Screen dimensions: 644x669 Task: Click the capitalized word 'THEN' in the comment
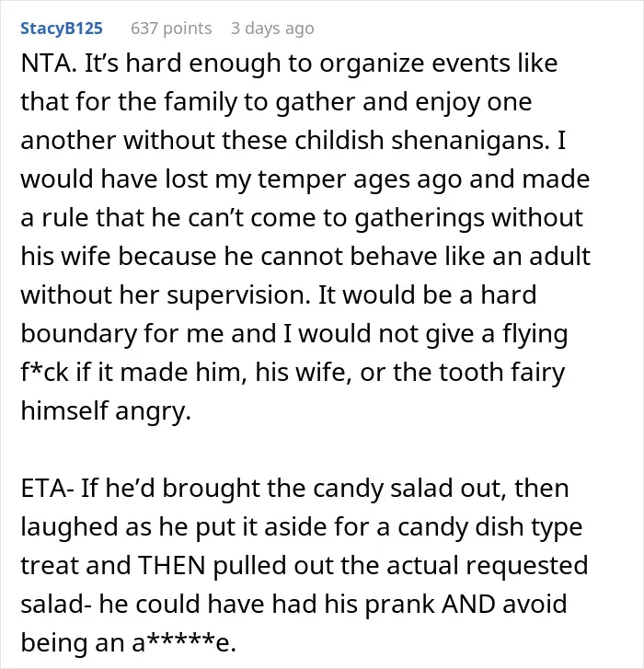pyautogui.click(x=172, y=565)
